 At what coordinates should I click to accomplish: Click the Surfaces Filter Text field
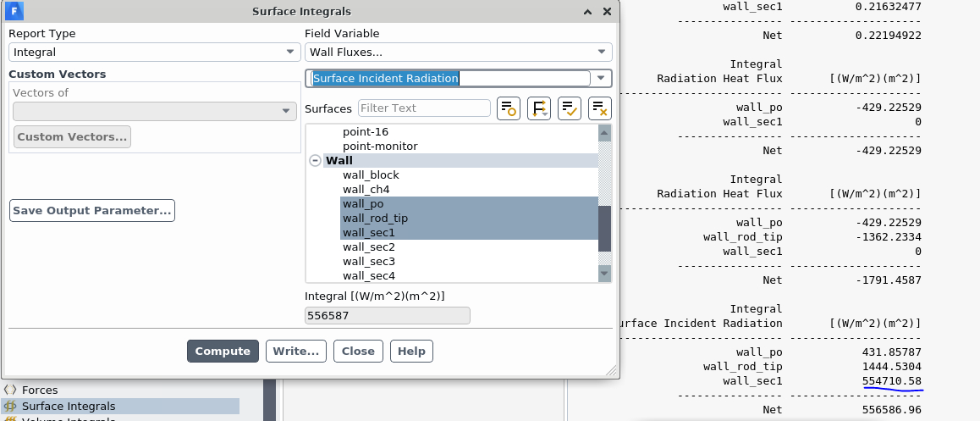click(x=424, y=108)
